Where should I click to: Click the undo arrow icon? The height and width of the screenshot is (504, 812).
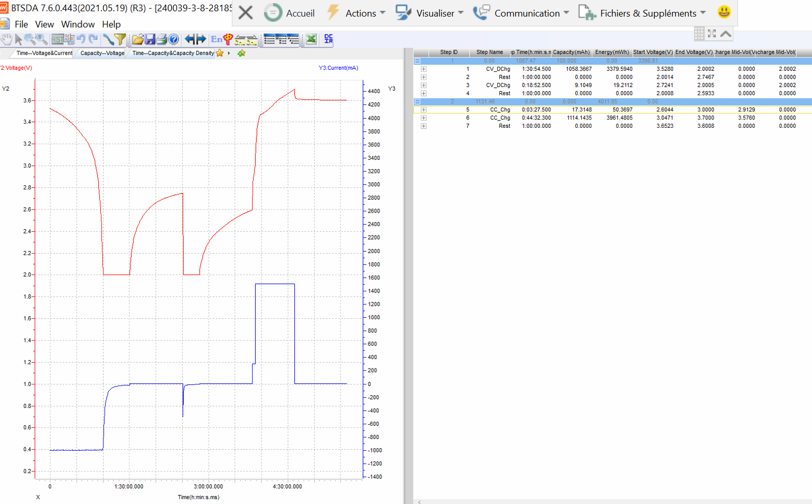[x=81, y=39]
